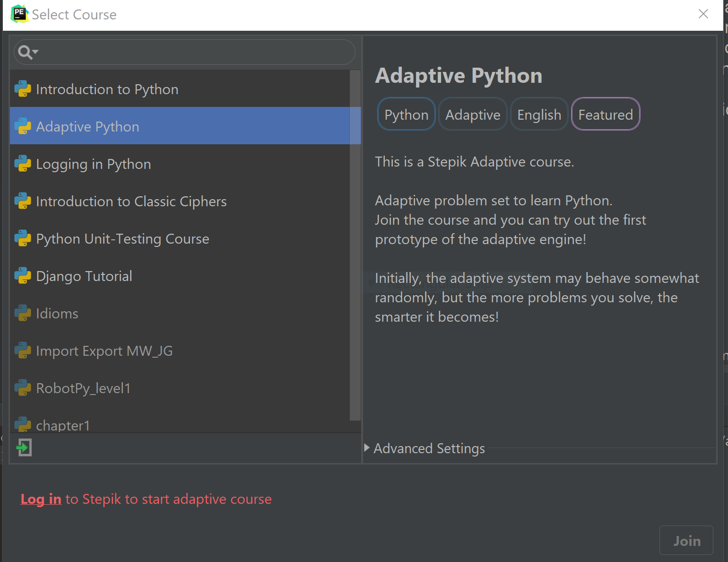Close the Select Course dialog
This screenshot has height=562, width=728.
[703, 14]
